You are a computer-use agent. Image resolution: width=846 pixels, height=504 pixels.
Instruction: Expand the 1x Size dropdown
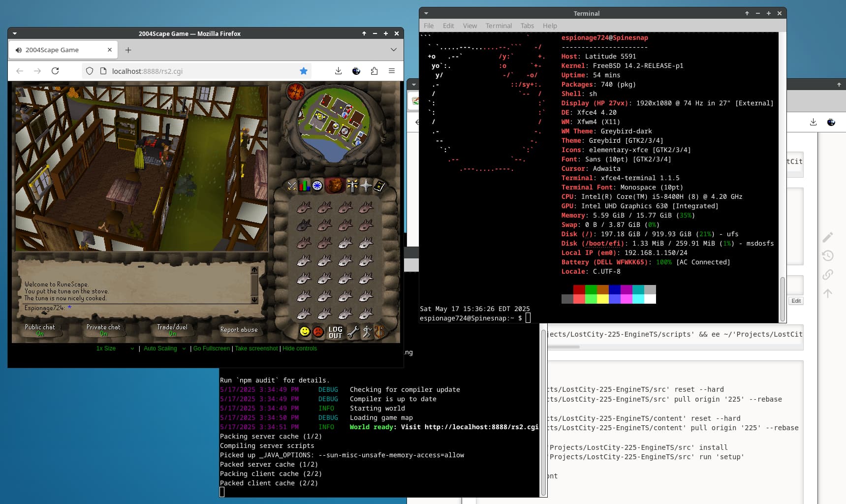tap(115, 348)
